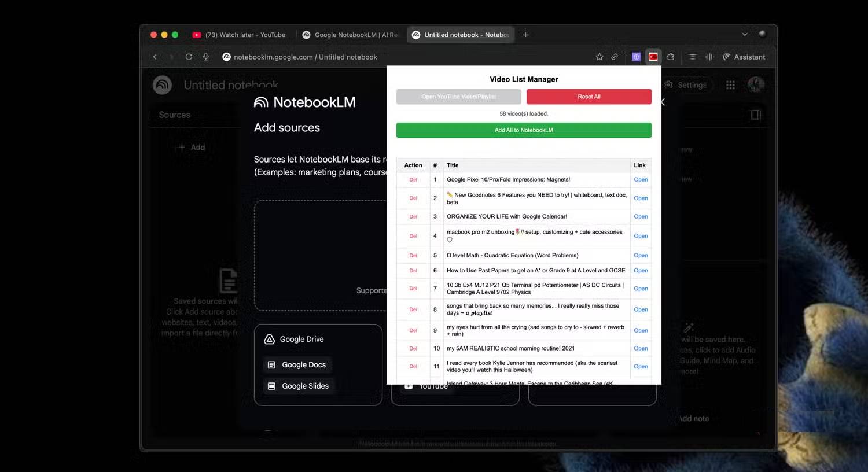Click the file upload drop zone
Image resolution: width=868 pixels, height=472 pixels.
(x=321, y=256)
